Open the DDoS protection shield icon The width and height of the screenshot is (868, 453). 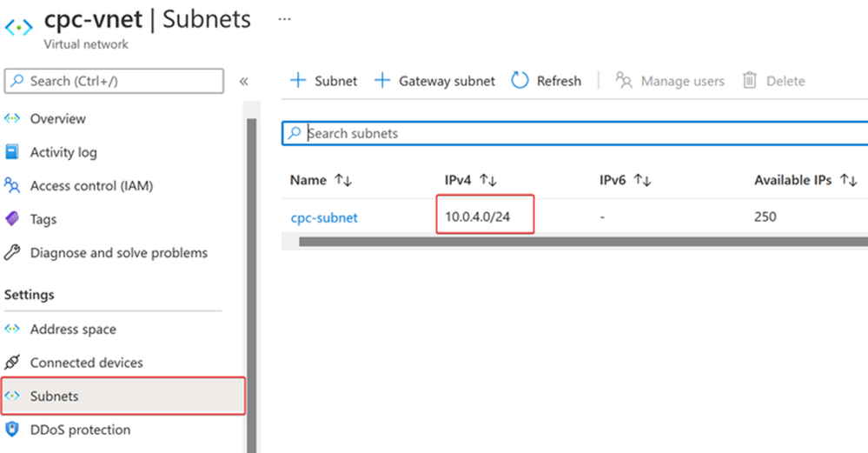pos(11,430)
